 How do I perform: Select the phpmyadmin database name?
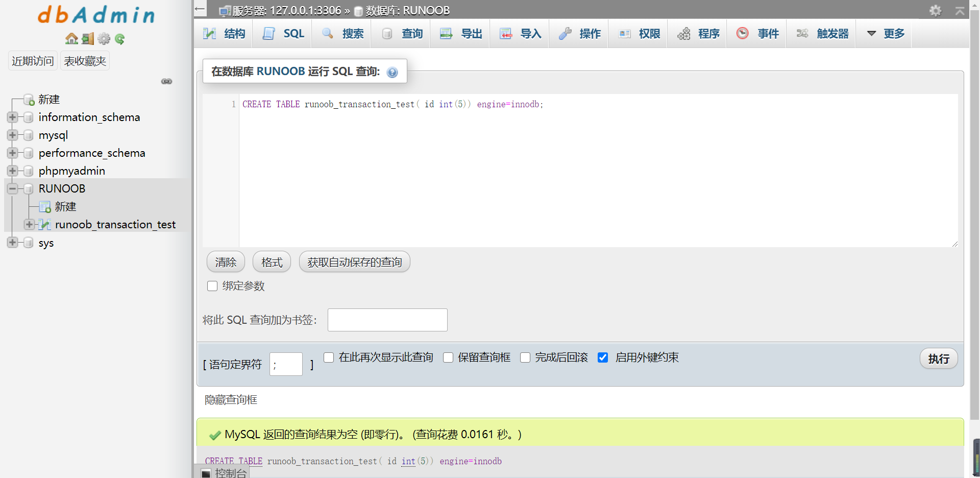click(72, 171)
